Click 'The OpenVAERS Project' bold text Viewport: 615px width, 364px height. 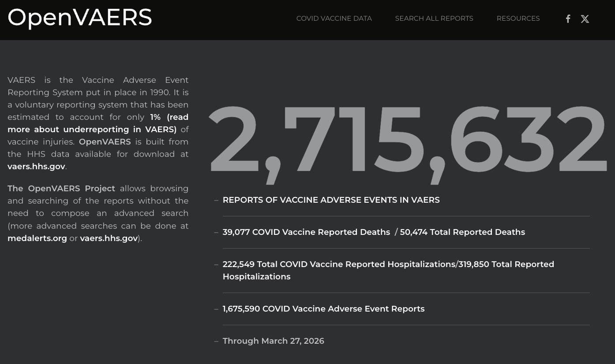point(61,189)
